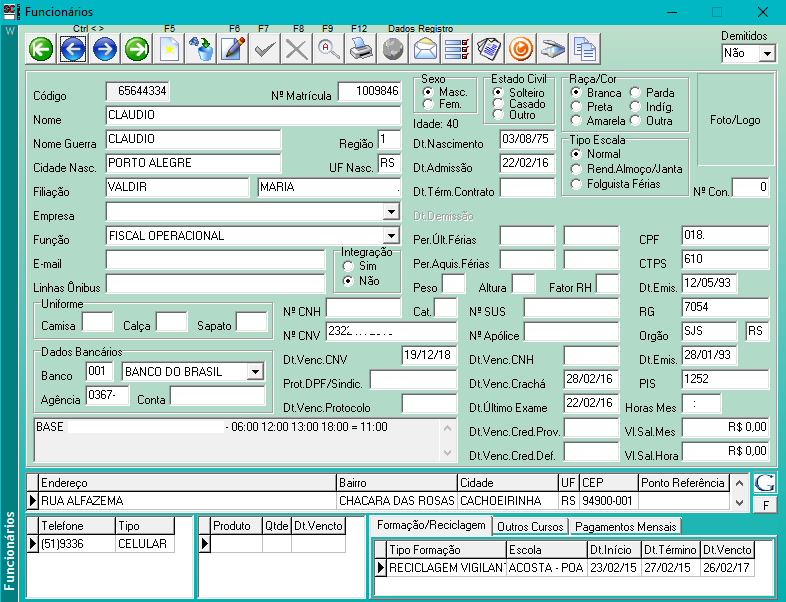Click the envelope mail icon

[x=425, y=48]
